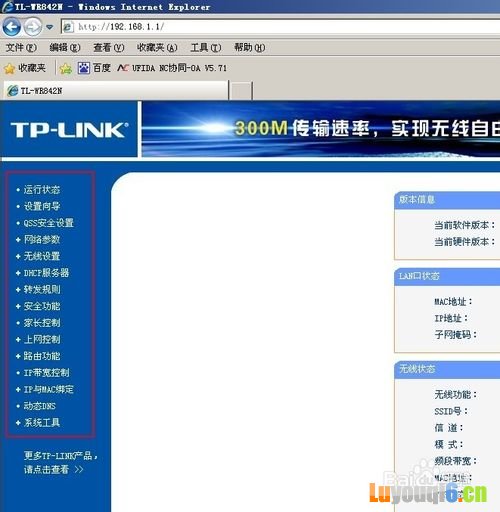
Task: Expand 上网控制 in the sidebar
Action: [42, 340]
